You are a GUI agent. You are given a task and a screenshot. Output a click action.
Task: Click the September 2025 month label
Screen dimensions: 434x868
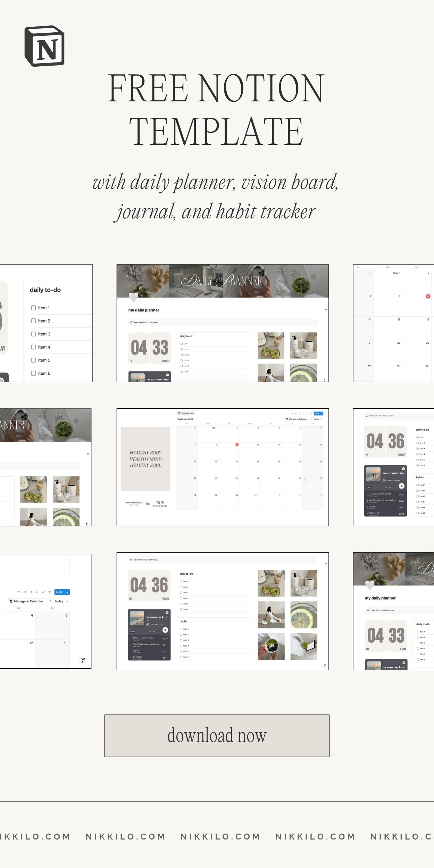pyautogui.click(x=185, y=419)
